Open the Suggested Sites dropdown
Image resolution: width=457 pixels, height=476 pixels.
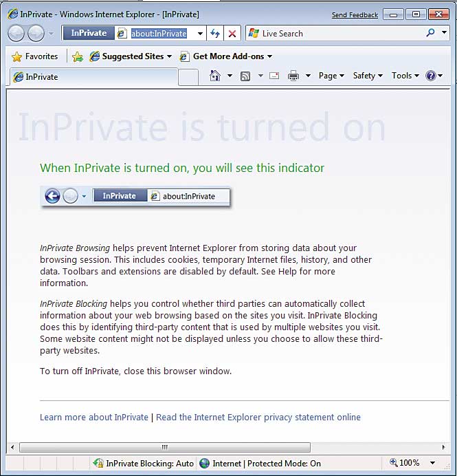click(x=131, y=56)
